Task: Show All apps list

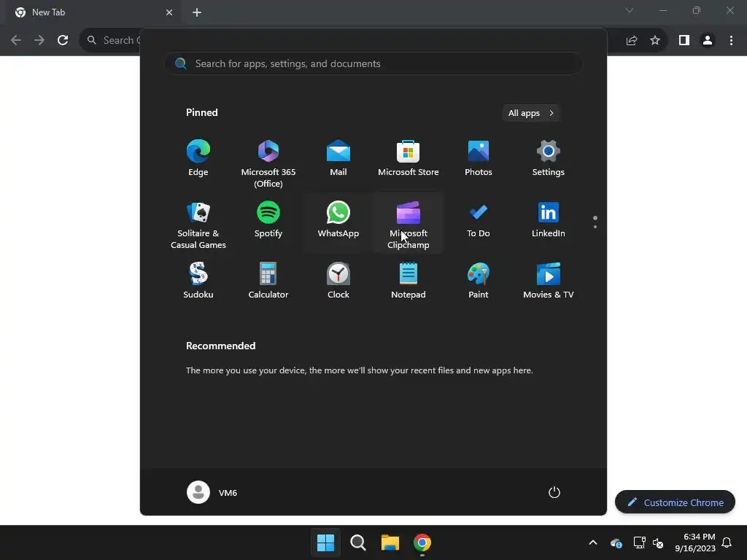Action: pos(531,113)
